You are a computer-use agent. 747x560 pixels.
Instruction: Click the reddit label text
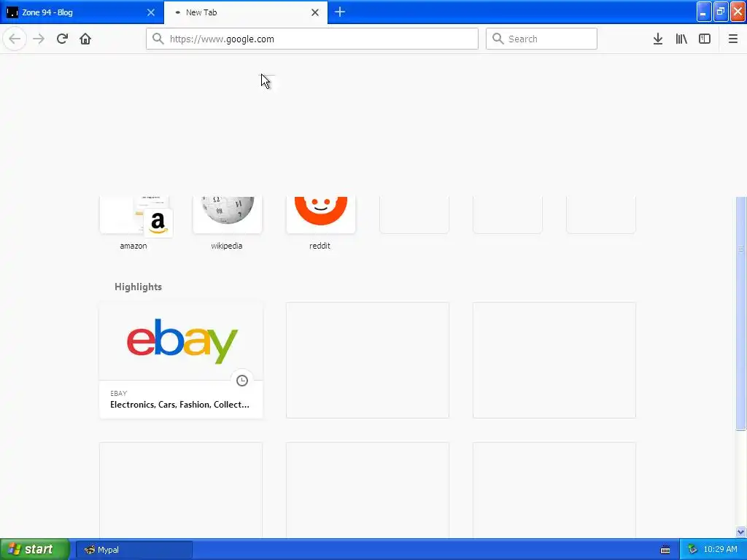[x=320, y=246]
